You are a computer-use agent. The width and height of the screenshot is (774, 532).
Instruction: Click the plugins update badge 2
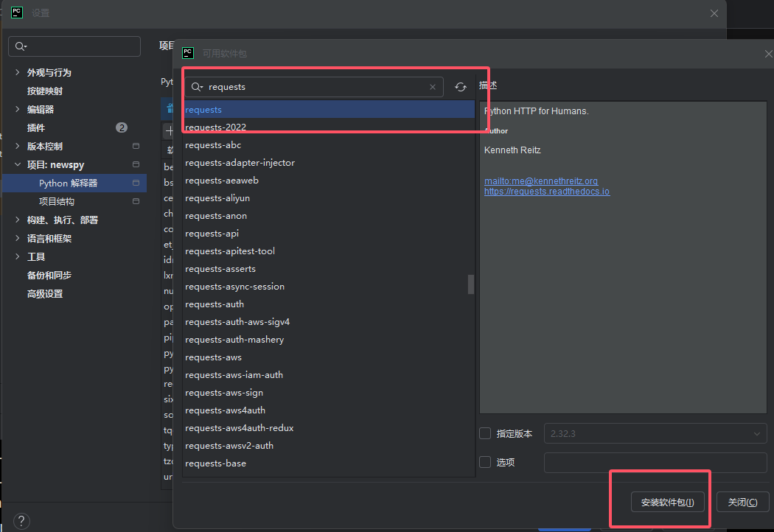(x=122, y=127)
